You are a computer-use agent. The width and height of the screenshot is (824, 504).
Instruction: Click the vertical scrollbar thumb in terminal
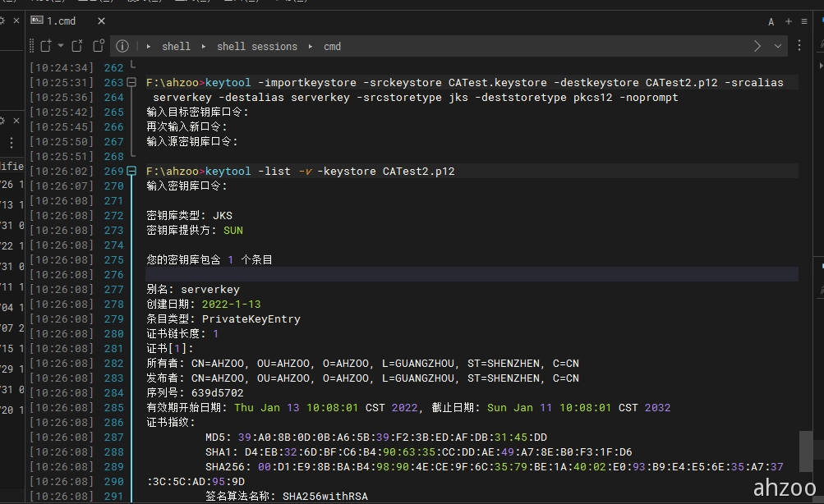click(807, 451)
